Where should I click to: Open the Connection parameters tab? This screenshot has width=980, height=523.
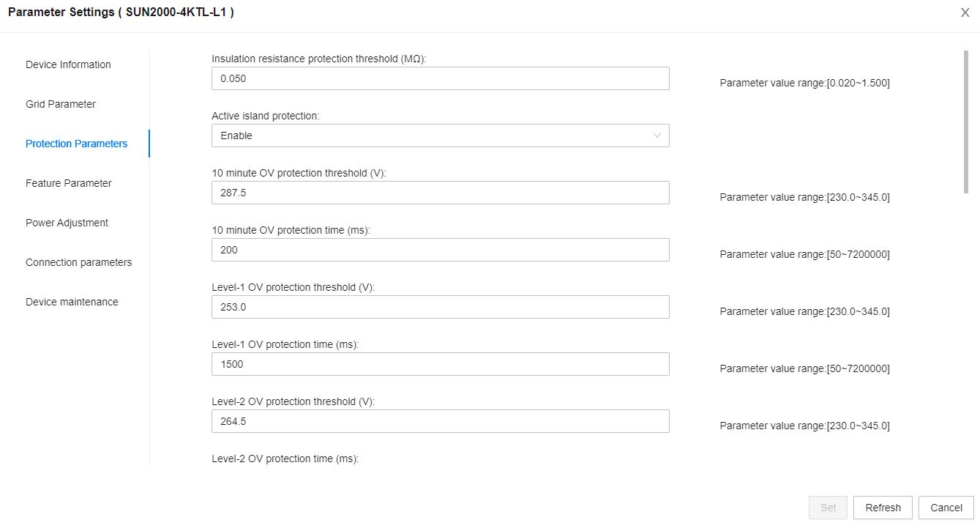[x=79, y=262]
